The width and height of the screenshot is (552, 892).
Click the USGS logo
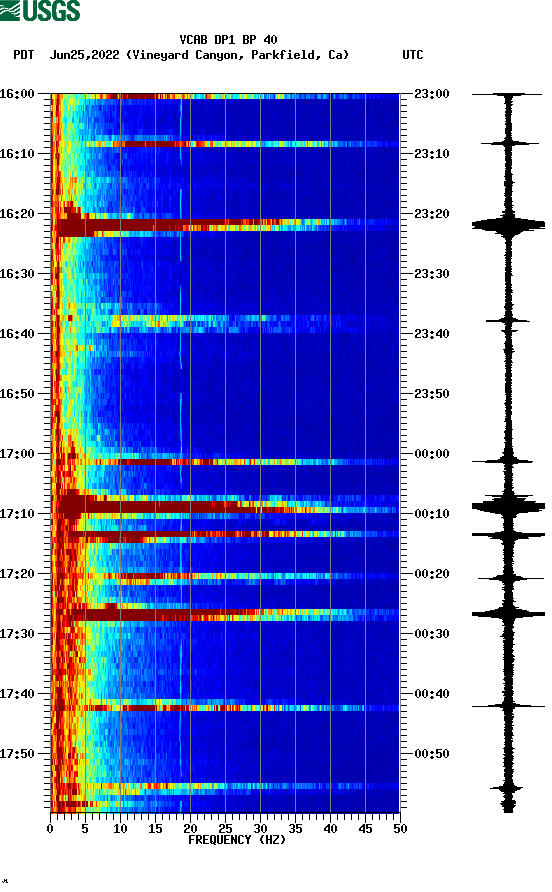pos(40,11)
